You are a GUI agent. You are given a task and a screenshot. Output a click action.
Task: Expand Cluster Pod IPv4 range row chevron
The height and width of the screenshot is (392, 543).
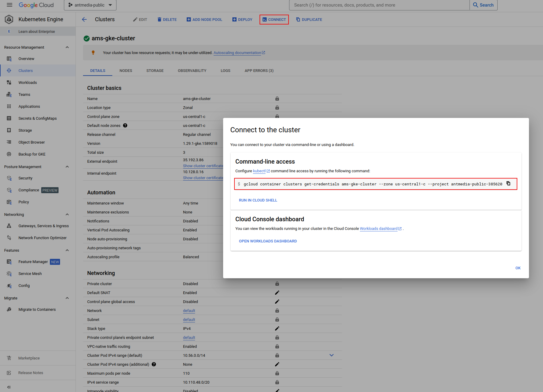(332, 355)
